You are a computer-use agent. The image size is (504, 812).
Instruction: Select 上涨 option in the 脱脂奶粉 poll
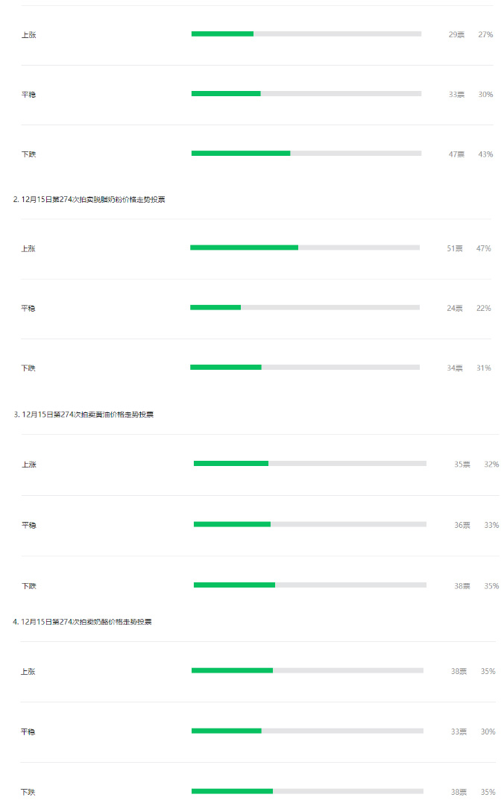28,248
